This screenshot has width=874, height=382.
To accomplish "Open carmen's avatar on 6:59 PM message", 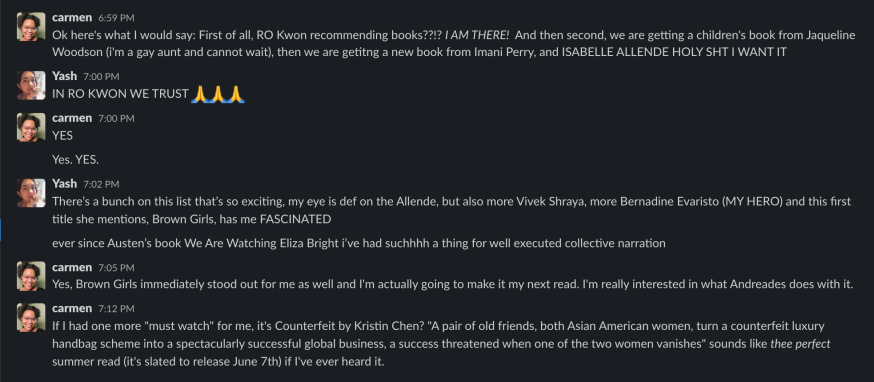I will point(31,27).
